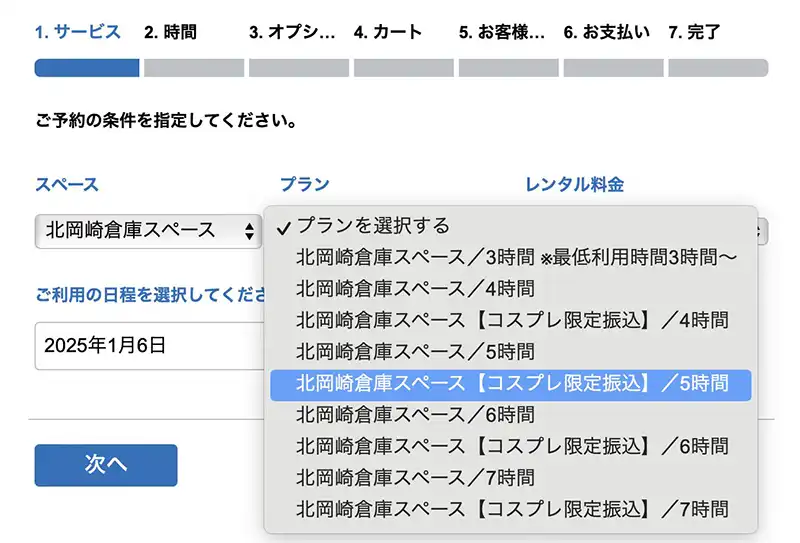Viewport: 800px width, 543px height.
Task: Select コスプレ限定振込 7時間 plan
Action: 512,509
